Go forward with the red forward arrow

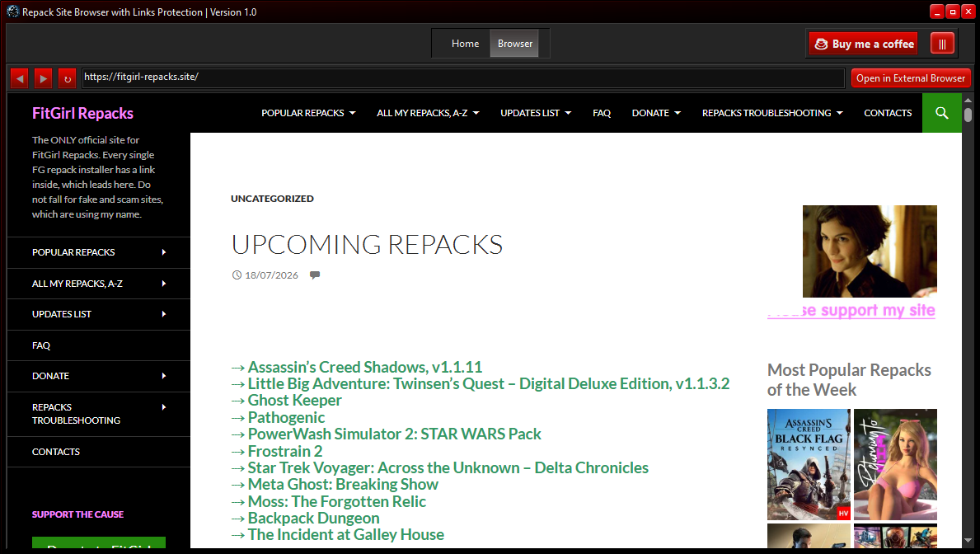pos(43,78)
